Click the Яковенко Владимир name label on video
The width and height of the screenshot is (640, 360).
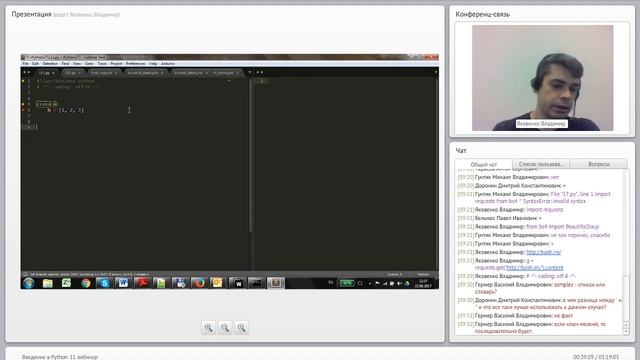coord(541,124)
